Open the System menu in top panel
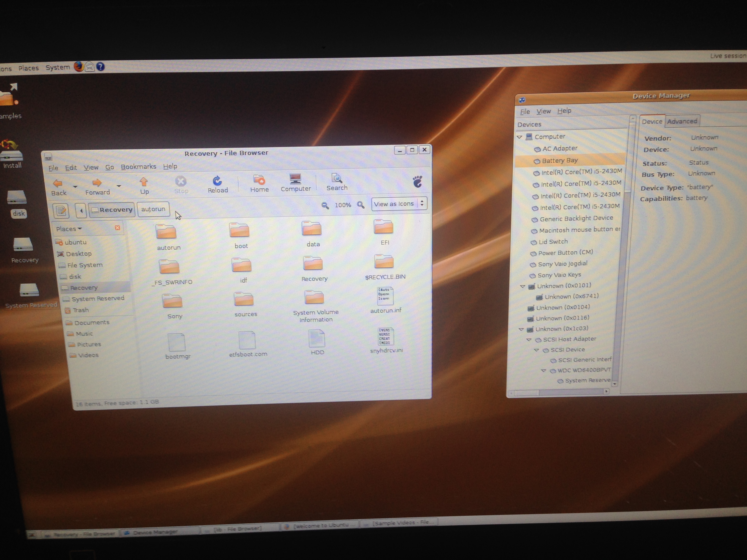The image size is (747, 560). (58, 67)
